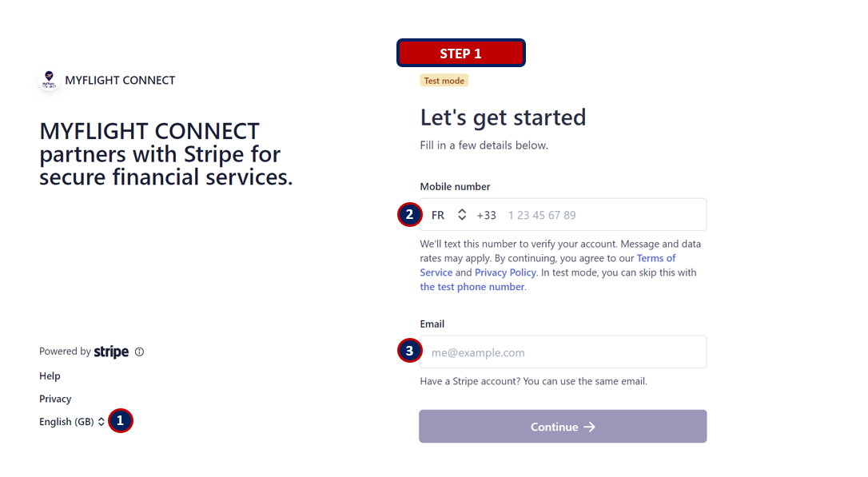Click numbered marker 1 badge
868x477 pixels.
[121, 420]
